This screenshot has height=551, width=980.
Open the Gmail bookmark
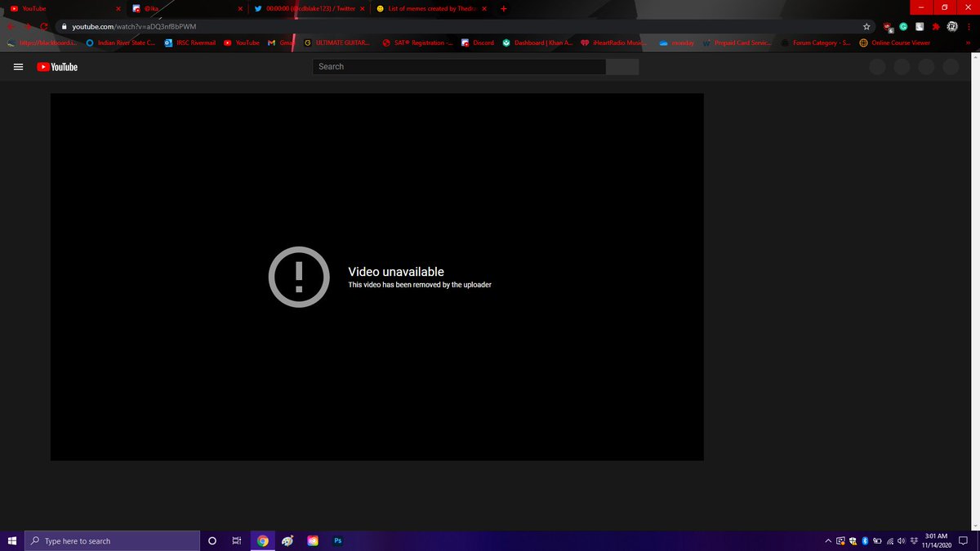click(x=280, y=42)
